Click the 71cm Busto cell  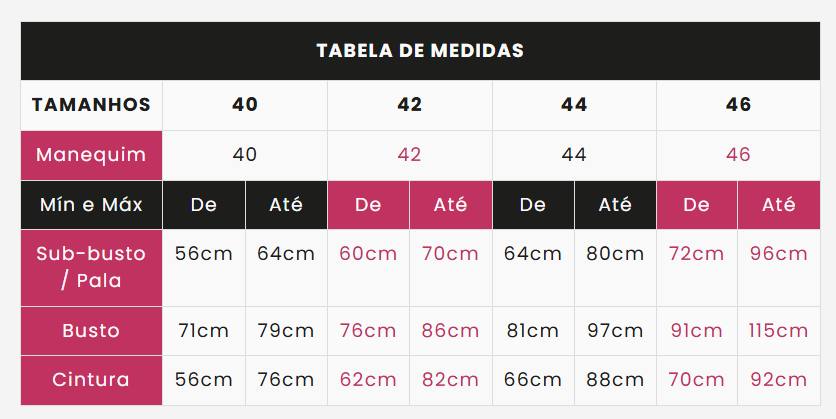(x=204, y=331)
